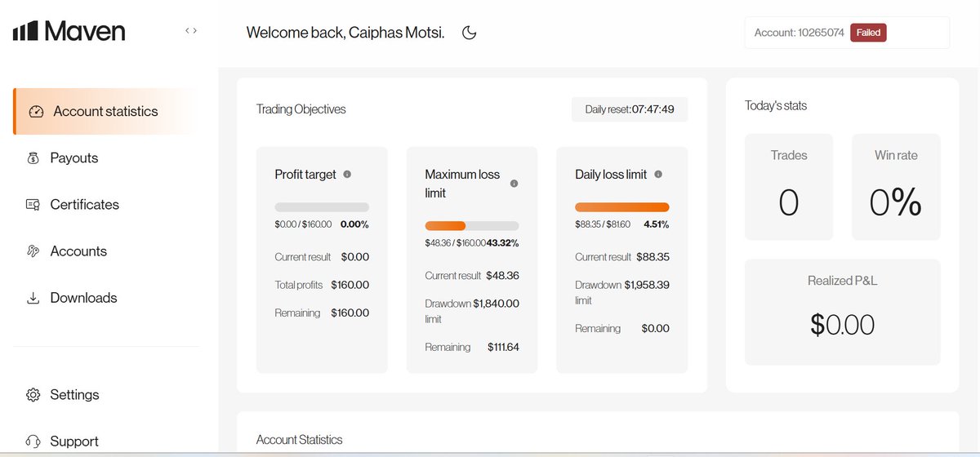
Task: Open the Payouts section
Action: [74, 158]
